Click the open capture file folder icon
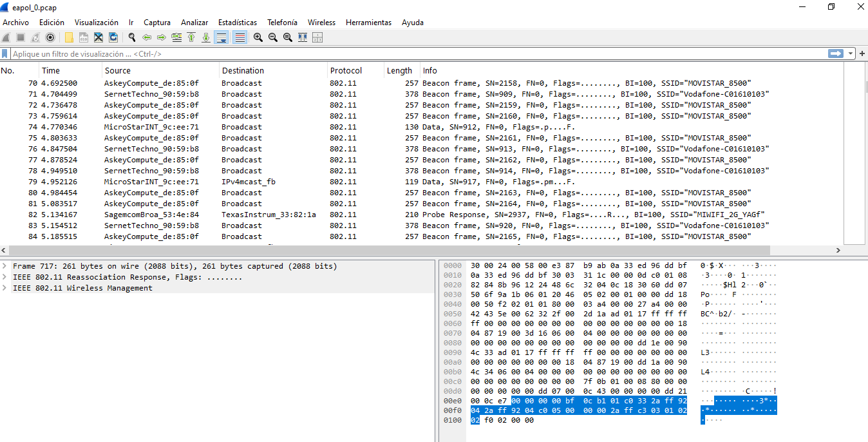This screenshot has height=442, width=868. click(x=68, y=37)
